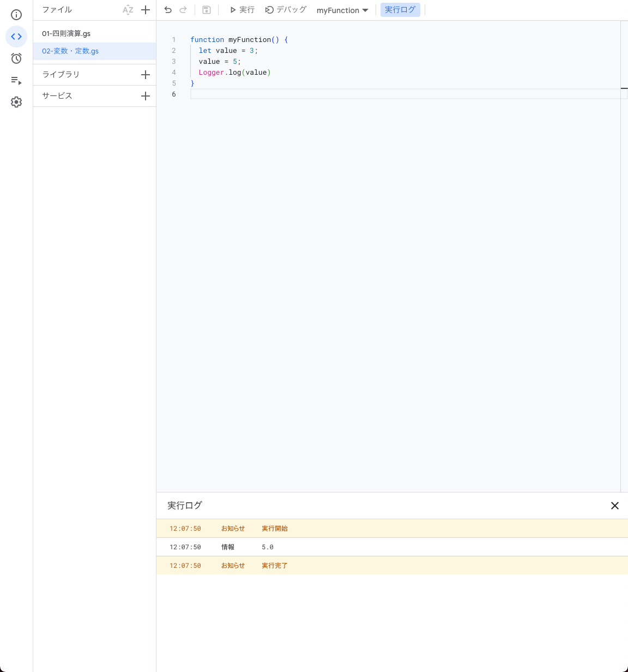Add a library with plus icon
The width and height of the screenshot is (628, 672).
[146, 75]
